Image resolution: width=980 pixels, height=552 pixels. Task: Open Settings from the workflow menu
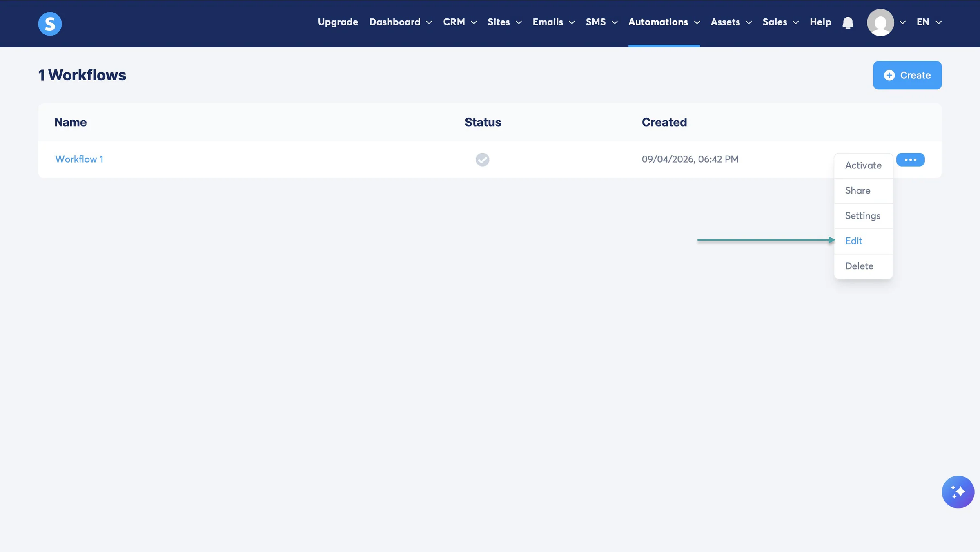[863, 216]
